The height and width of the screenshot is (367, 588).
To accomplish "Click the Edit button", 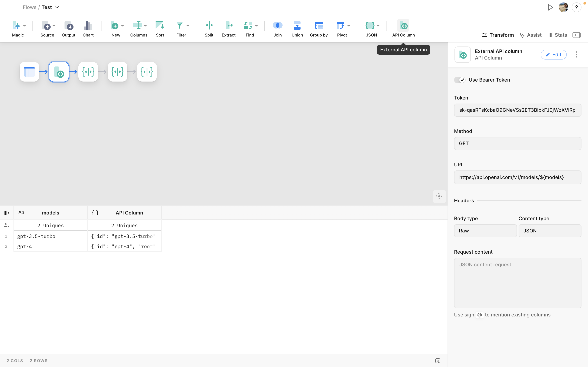I will [553, 55].
